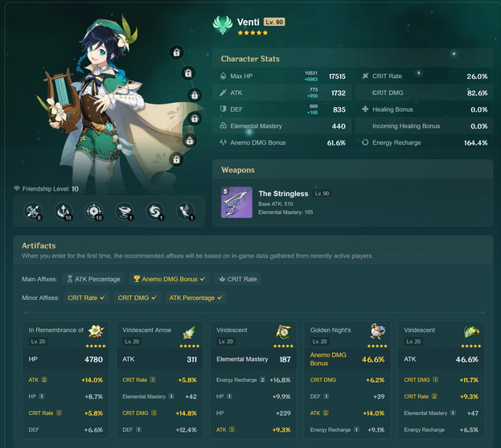This screenshot has height=448, width=501.
Task: Toggle the CRIT Rate minor affix
Action: click(x=86, y=298)
